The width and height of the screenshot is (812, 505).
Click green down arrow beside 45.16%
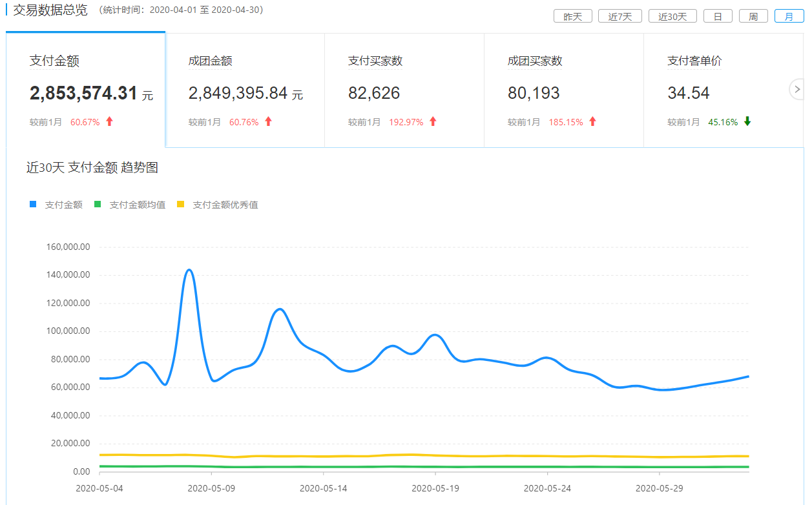click(x=747, y=121)
